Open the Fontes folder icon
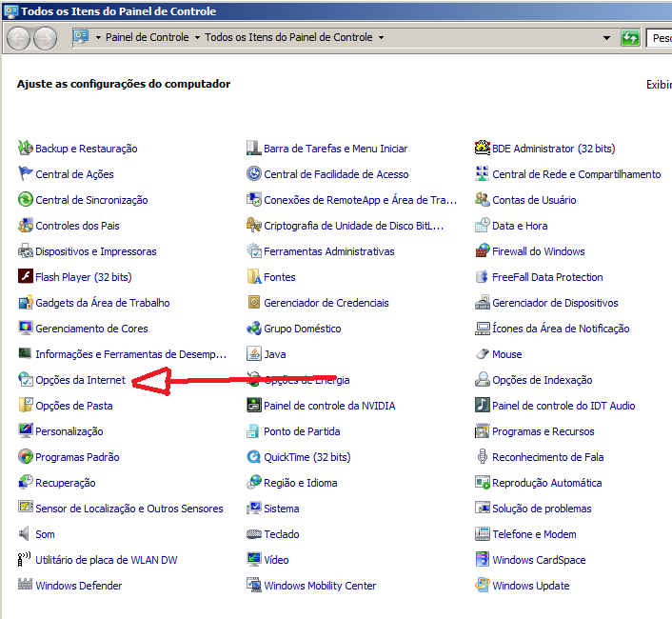Image resolution: width=672 pixels, height=619 pixels. pos(254,276)
